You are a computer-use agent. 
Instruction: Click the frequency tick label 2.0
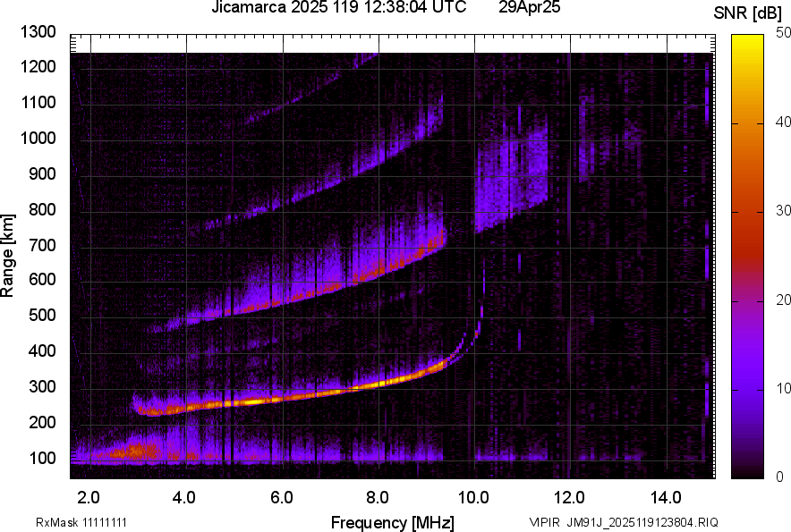click(89, 498)
